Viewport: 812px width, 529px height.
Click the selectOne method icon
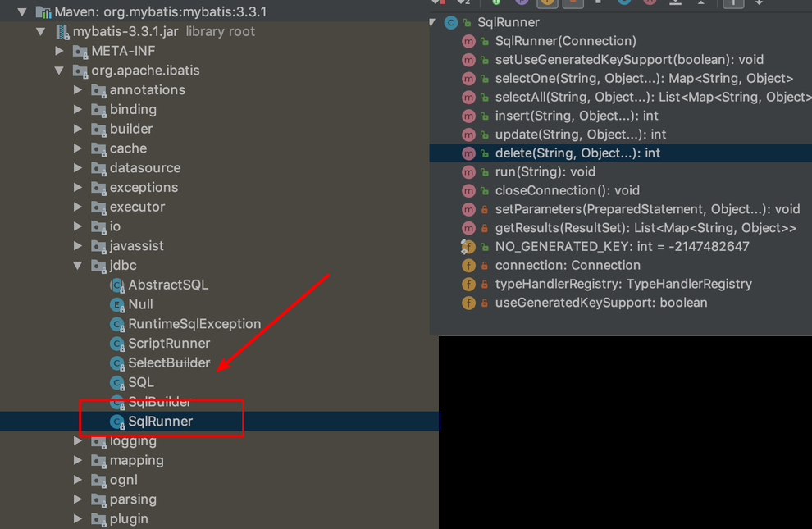click(468, 79)
